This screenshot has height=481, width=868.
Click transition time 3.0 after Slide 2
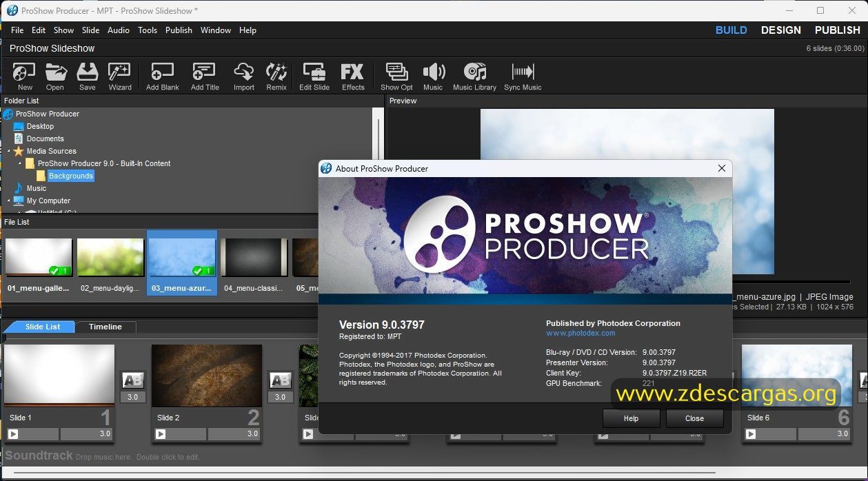point(280,397)
